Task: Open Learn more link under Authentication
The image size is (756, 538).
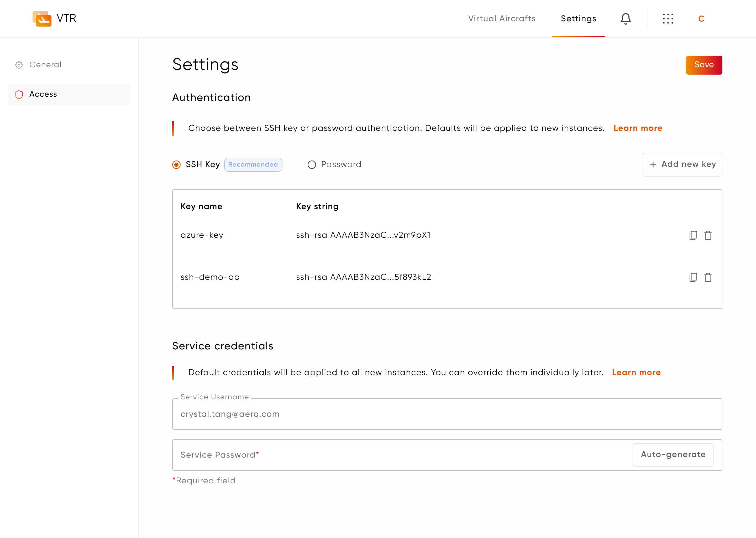Action: pyautogui.click(x=638, y=128)
